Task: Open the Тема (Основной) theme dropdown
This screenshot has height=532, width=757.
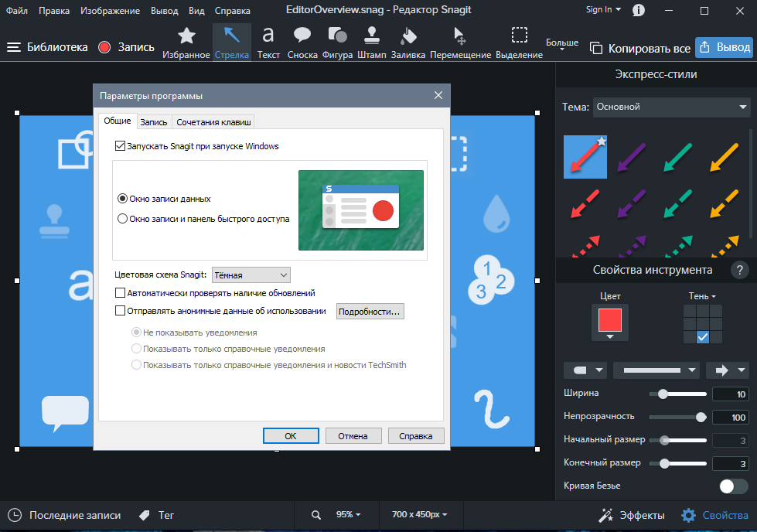Action: click(x=671, y=107)
